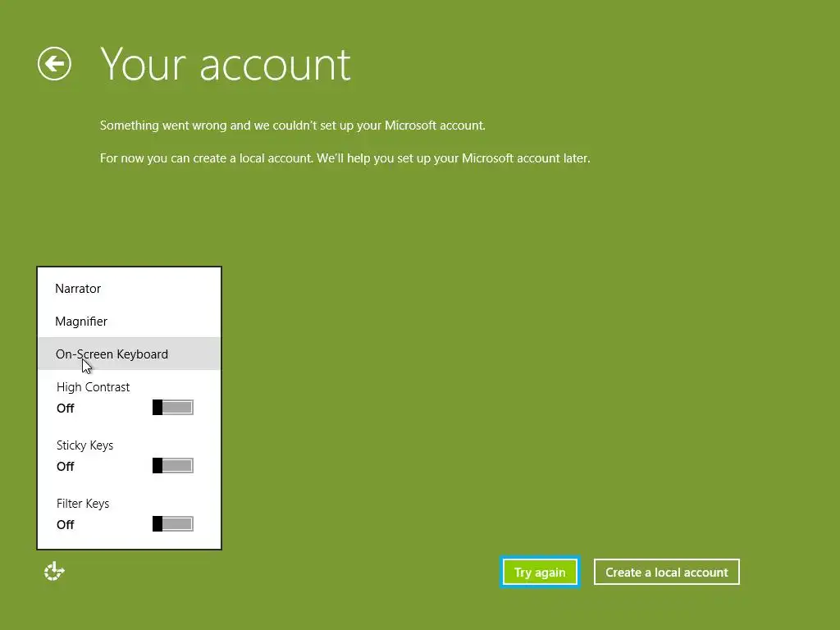Go back using the circled arrow icon
Viewport: 840px width, 630px height.
click(x=54, y=64)
